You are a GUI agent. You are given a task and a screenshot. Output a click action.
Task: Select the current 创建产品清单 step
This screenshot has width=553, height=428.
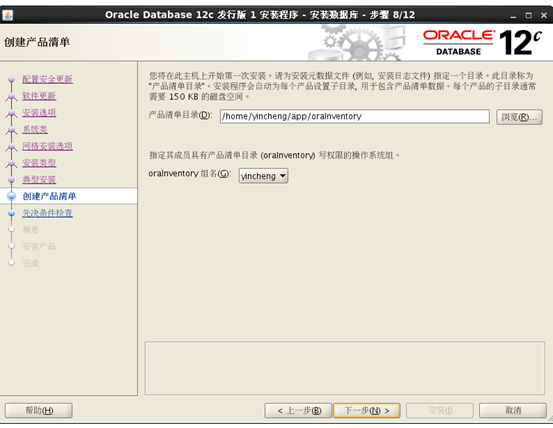coord(49,196)
